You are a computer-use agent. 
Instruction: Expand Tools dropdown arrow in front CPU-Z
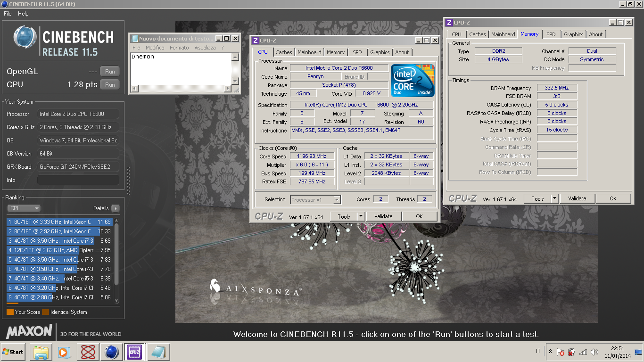tap(361, 216)
